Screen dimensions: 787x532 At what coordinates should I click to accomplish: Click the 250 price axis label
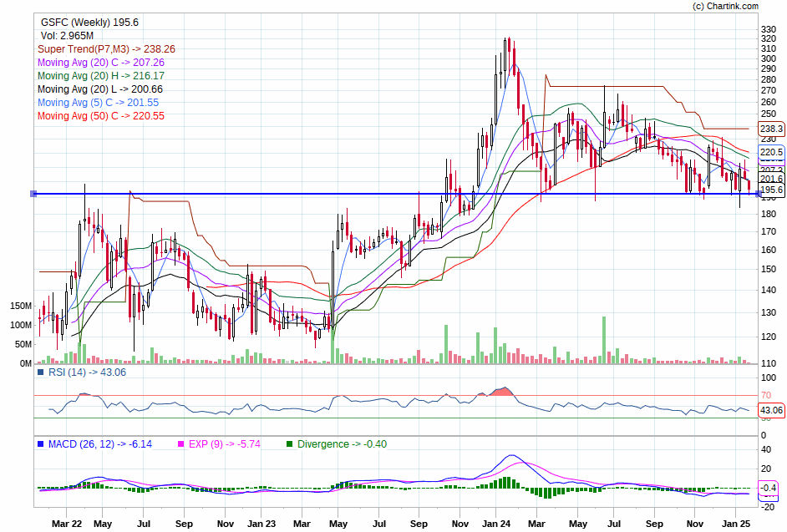(x=769, y=114)
